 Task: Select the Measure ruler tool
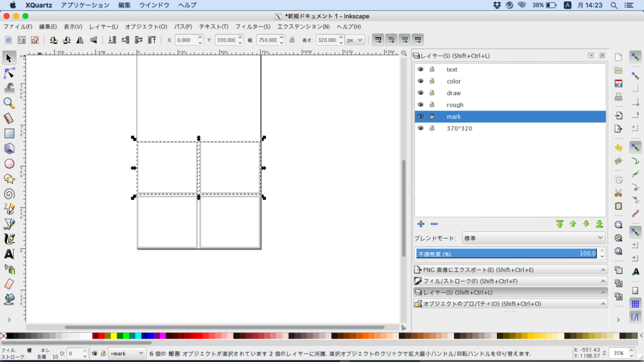pos(9,118)
